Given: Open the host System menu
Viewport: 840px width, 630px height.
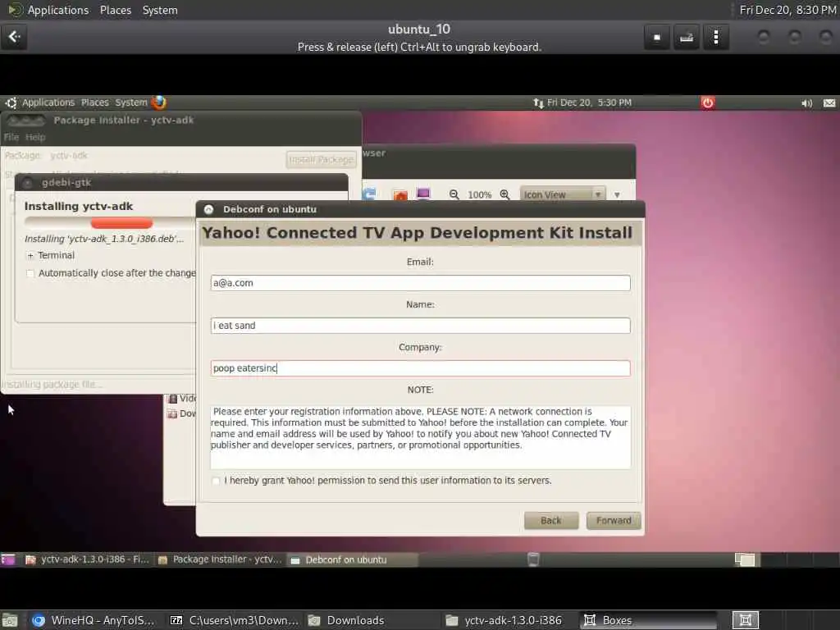Looking at the screenshot, I should click(160, 10).
